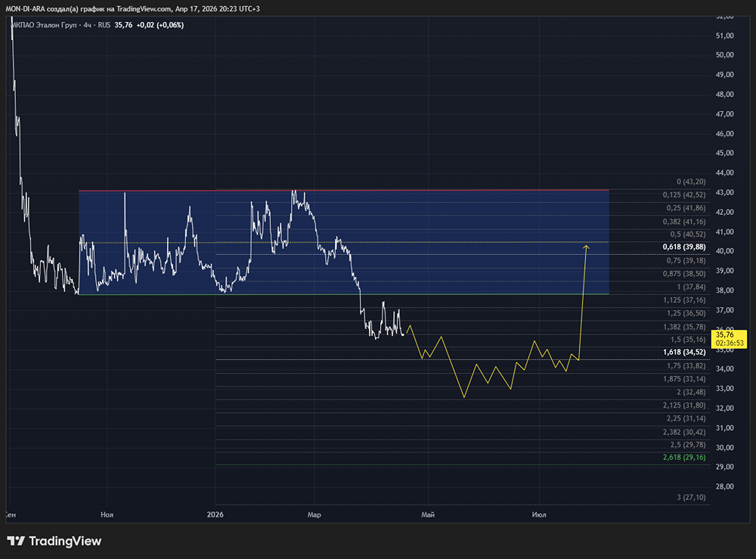756x559 pixels.
Task: Click price axis value 29,00
Action: 725,467
